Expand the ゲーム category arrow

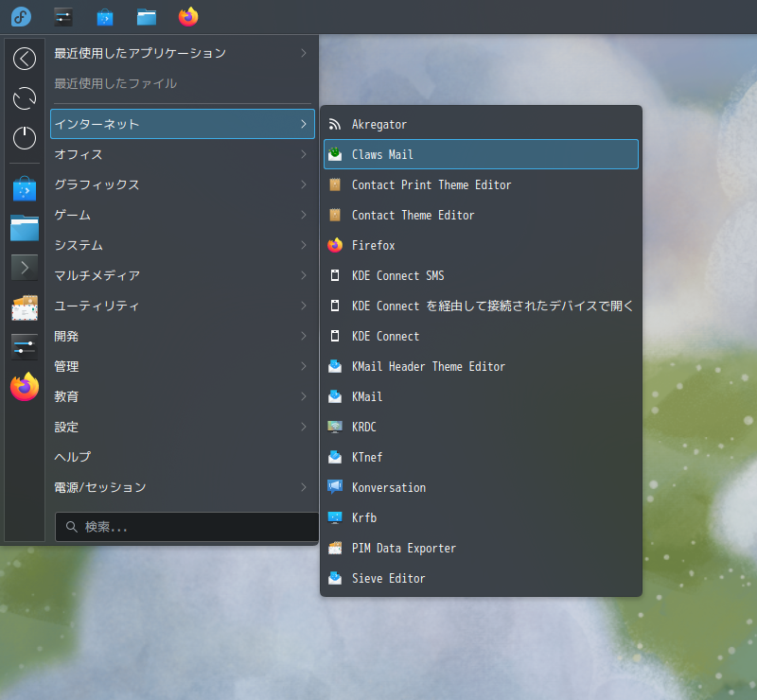tap(303, 215)
